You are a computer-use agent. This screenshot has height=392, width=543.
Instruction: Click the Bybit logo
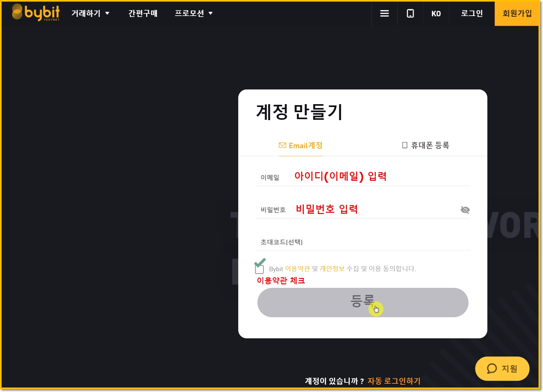35,13
